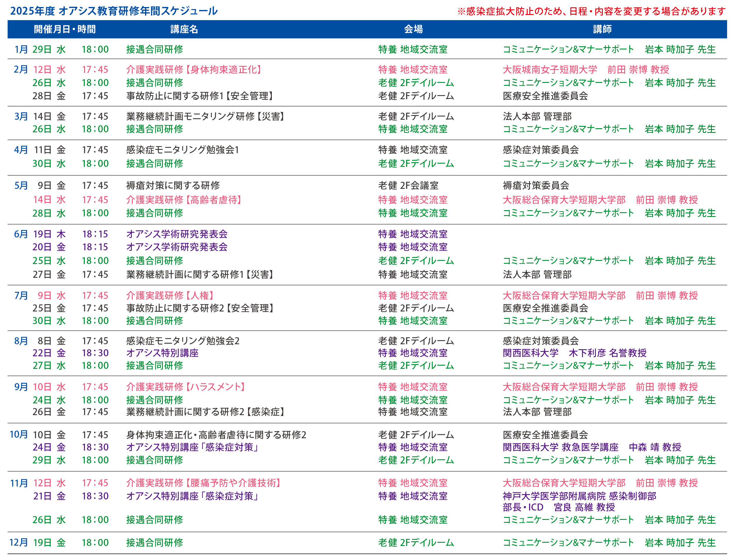Click 褥瘡対策に関する研修 in May
This screenshot has width=735, height=560.
173,185
